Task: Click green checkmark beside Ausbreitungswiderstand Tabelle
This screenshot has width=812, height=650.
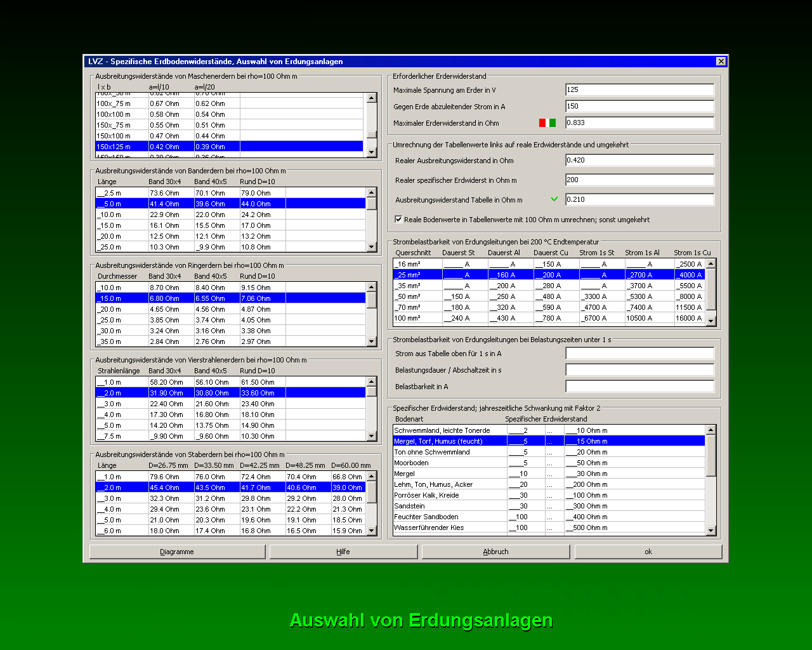Action: [554, 199]
